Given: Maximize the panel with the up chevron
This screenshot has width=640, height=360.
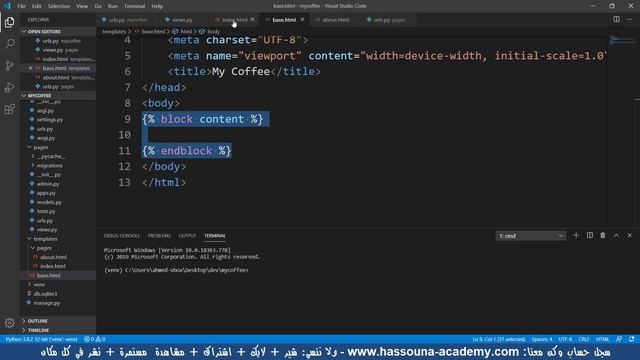Looking at the screenshot, I should tap(616, 236).
